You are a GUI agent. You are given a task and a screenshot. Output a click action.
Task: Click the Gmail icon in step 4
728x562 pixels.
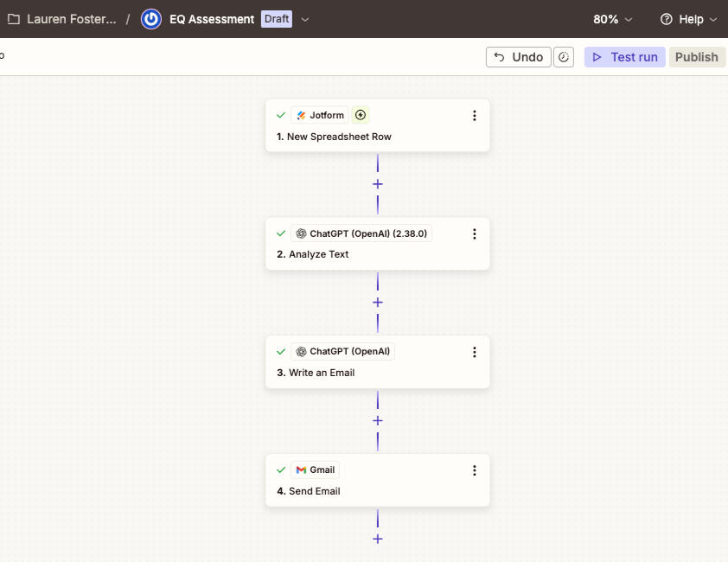click(301, 470)
